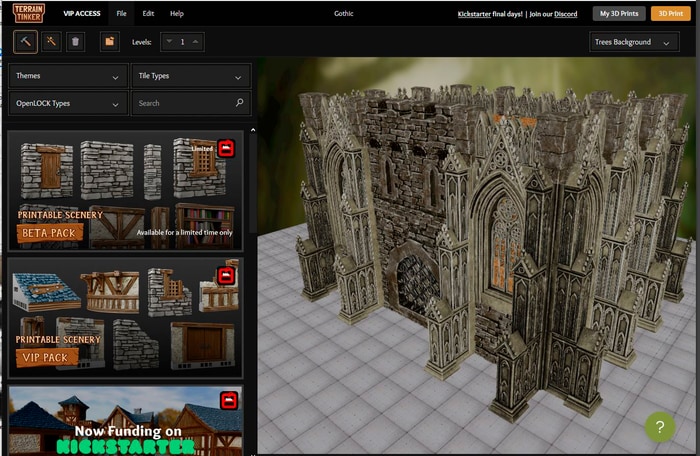Expand the OpenLOCK Types dropdown
Viewport: 700px width, 456px height.
[x=68, y=103]
